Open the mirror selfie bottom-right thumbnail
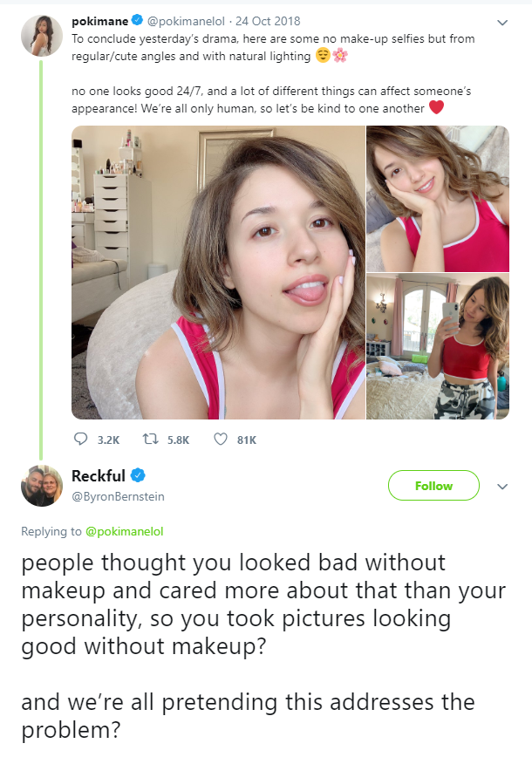Image resolution: width=532 pixels, height=757 pixels. pos(437,347)
